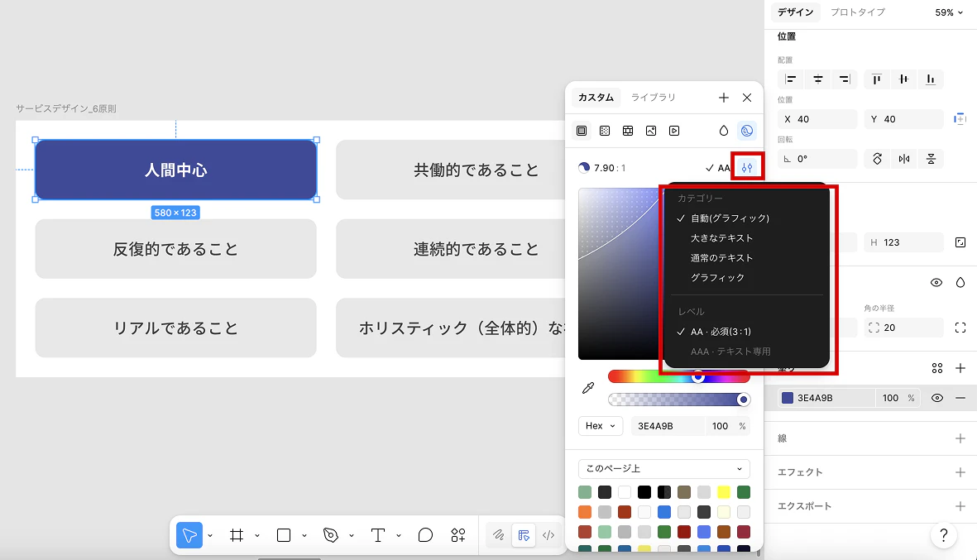Toggle the color contrast checker icon
This screenshot has width=977, height=560.
(746, 131)
